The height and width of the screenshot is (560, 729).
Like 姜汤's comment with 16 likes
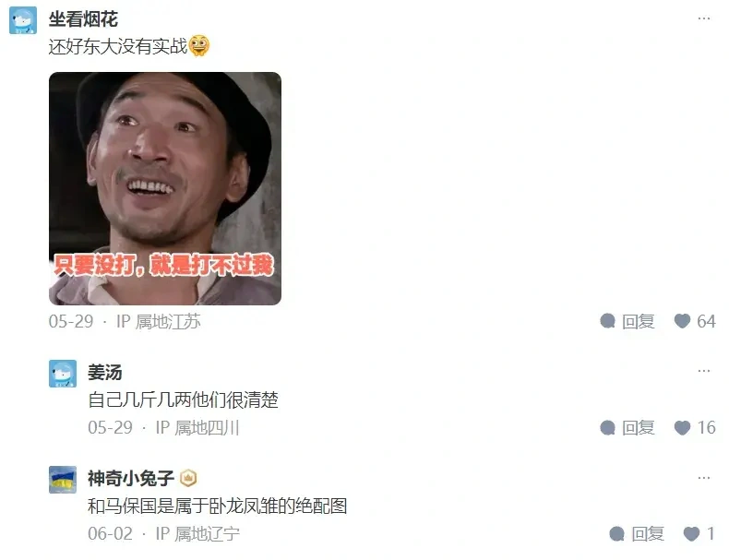[682, 427]
